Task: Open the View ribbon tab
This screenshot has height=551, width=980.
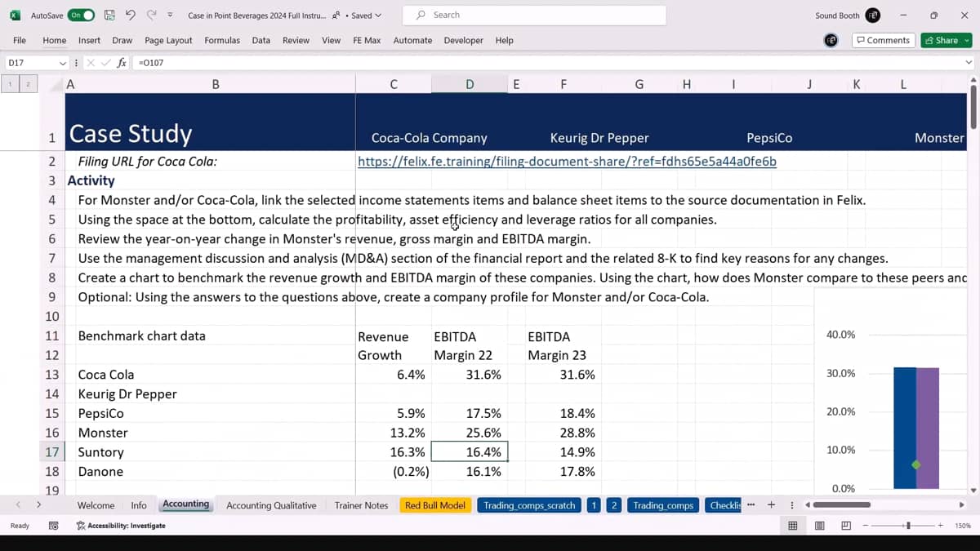Action: (332, 40)
